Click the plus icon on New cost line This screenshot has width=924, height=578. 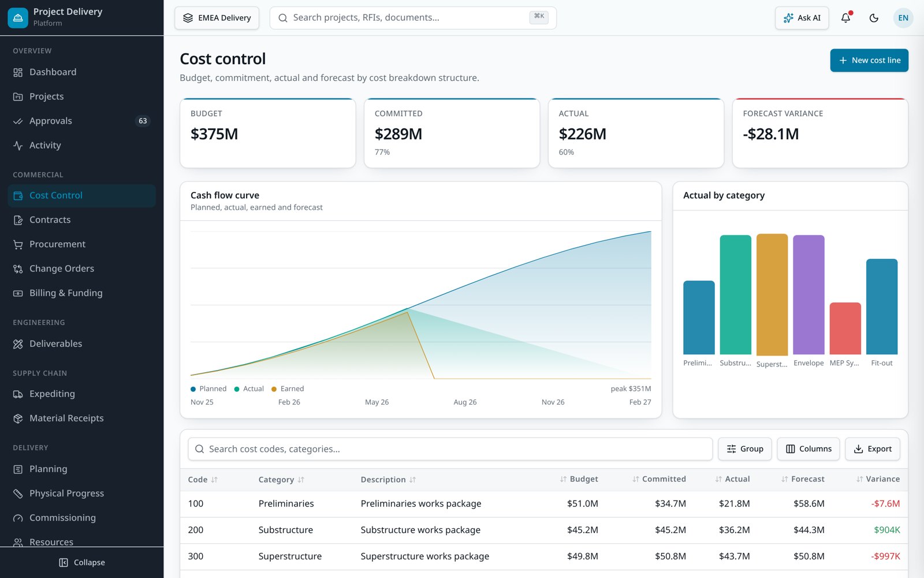[x=843, y=60]
